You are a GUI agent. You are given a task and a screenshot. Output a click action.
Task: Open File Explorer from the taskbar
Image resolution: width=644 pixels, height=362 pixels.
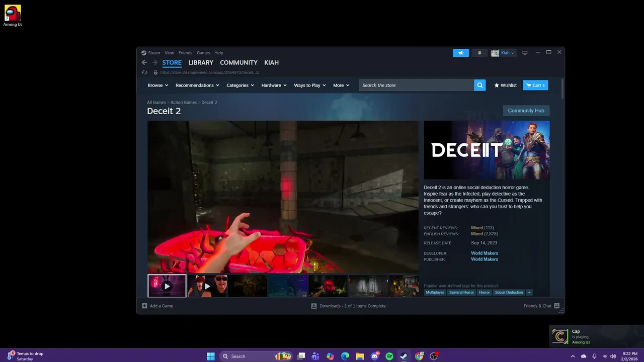(360, 356)
